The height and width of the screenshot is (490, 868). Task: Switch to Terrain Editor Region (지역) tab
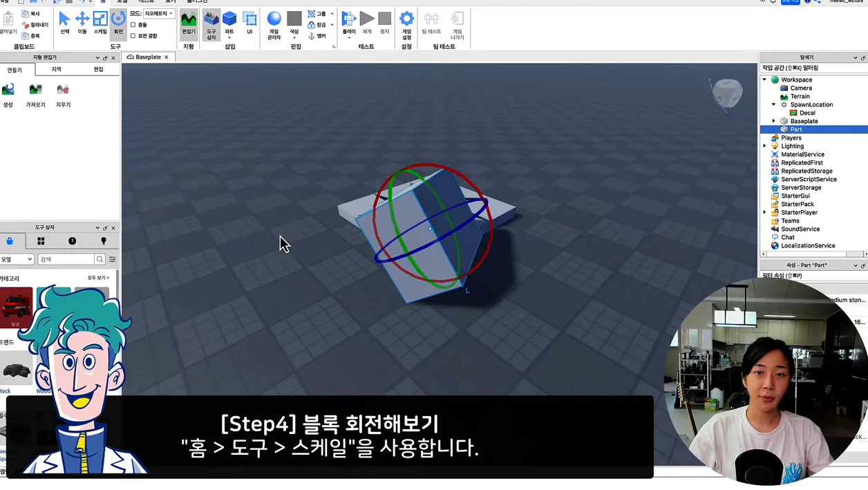[57, 70]
